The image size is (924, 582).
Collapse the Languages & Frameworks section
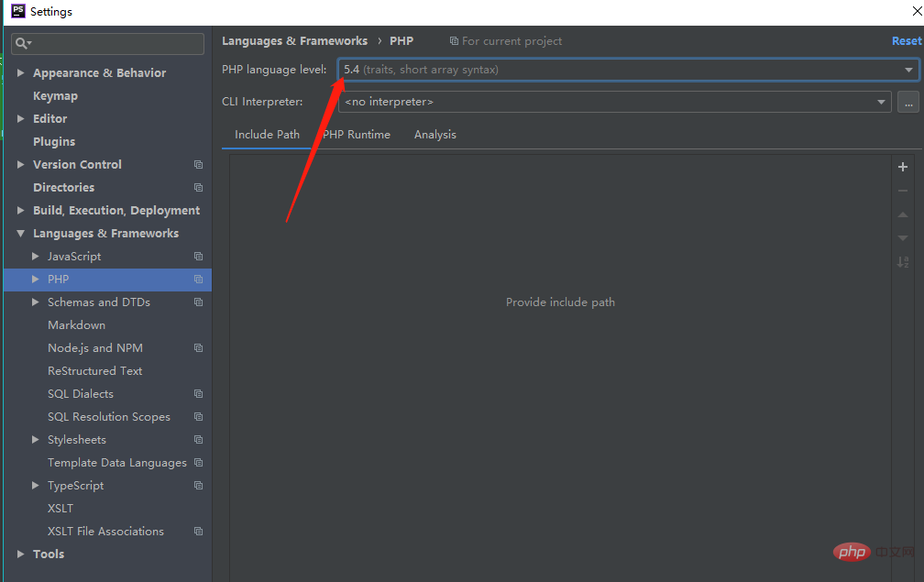click(x=21, y=234)
